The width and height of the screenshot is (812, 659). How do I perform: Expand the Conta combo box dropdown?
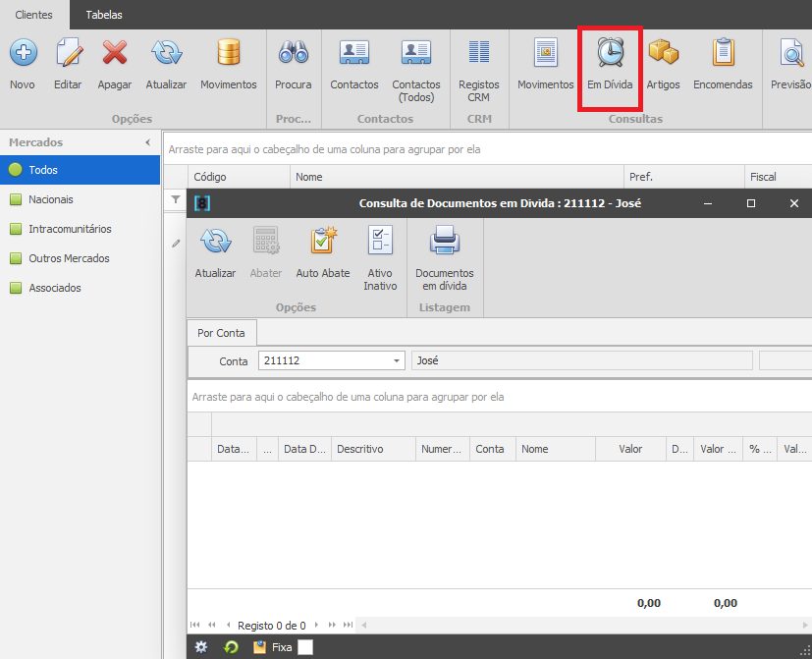(x=396, y=360)
